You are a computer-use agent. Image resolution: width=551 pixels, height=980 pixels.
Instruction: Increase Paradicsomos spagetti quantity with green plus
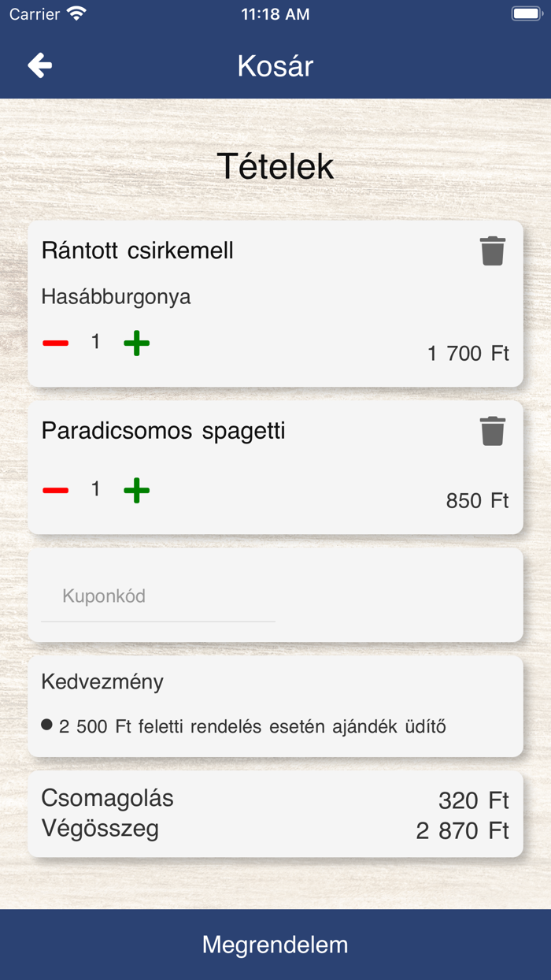point(136,490)
